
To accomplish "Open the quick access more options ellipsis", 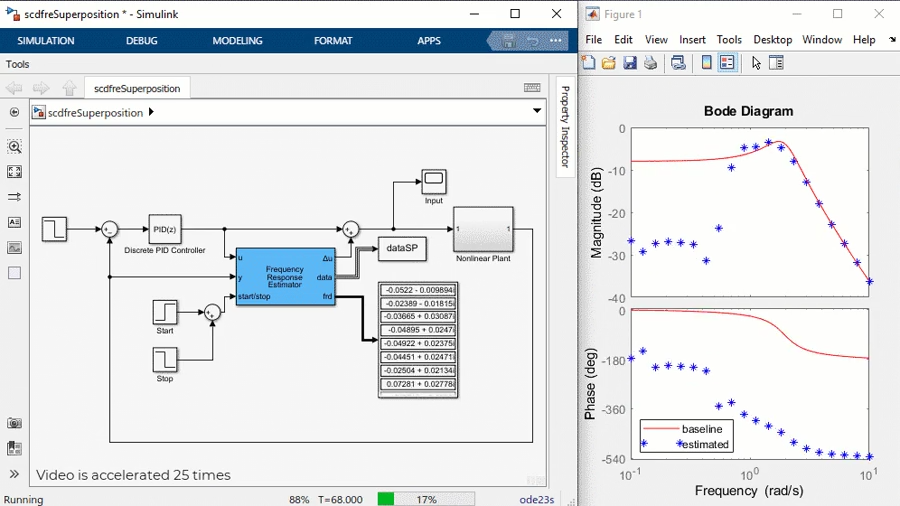I will 556,41.
